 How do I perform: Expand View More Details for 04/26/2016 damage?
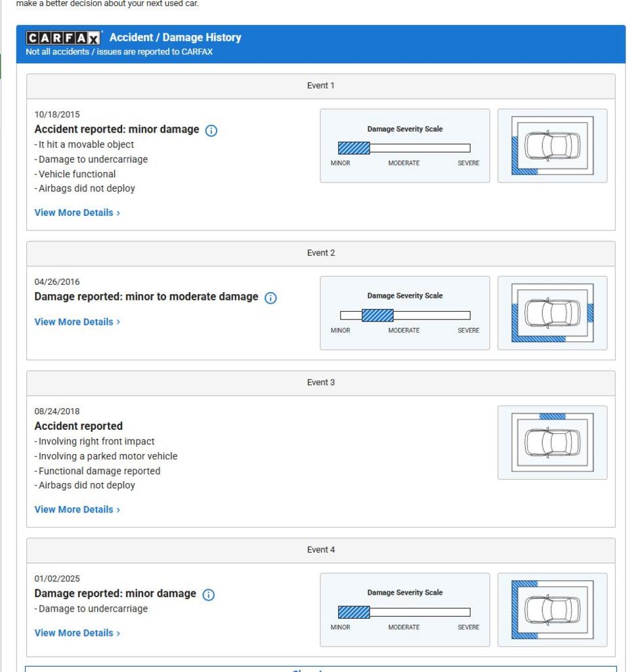[x=77, y=322]
